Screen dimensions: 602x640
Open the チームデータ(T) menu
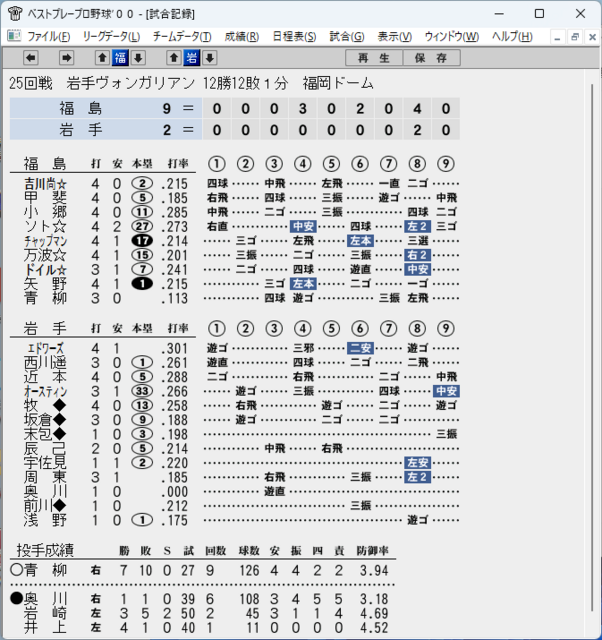(182, 37)
